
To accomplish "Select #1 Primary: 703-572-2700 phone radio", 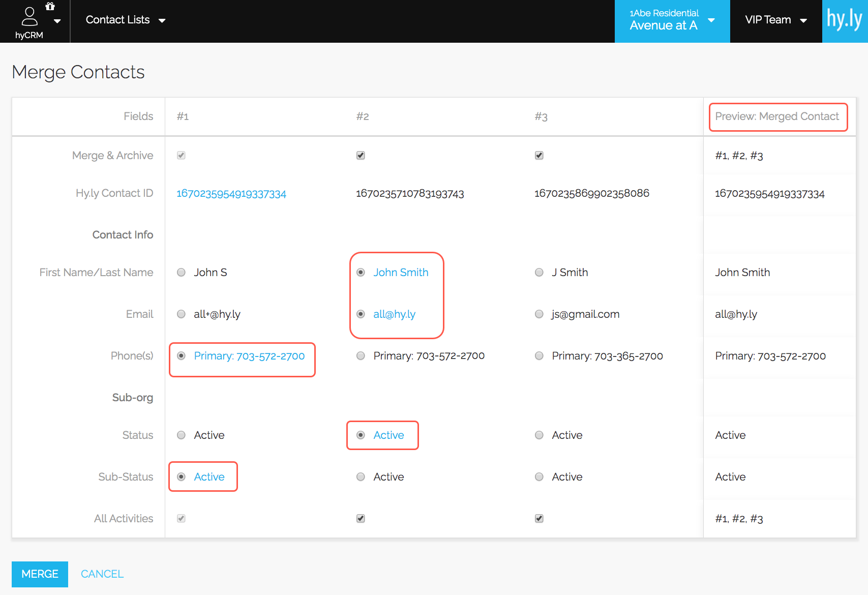I will [181, 355].
